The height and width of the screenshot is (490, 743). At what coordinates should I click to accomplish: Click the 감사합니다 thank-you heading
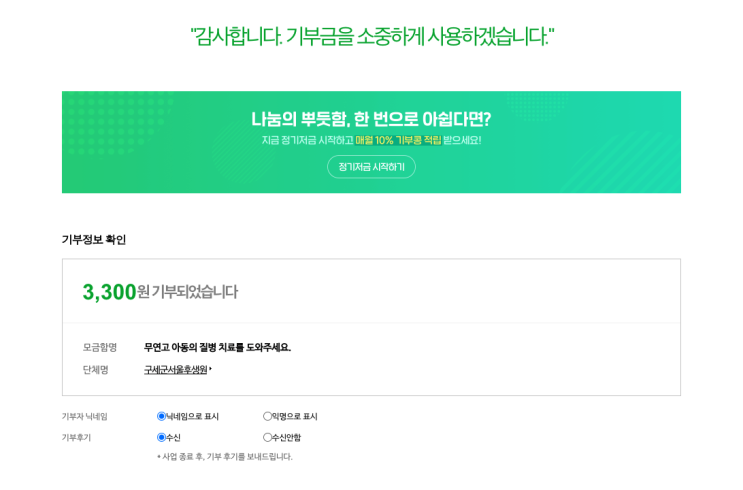tap(371, 37)
